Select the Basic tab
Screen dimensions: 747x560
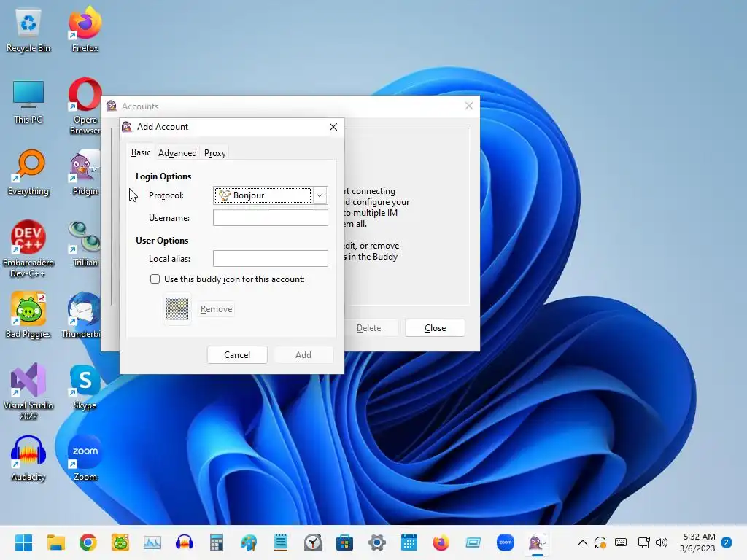pyautogui.click(x=141, y=152)
